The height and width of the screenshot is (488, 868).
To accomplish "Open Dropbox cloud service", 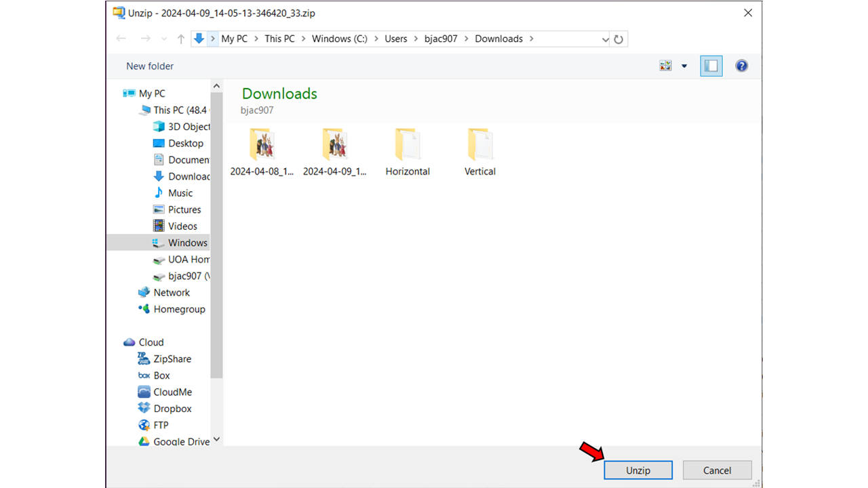I will click(x=165, y=409).
